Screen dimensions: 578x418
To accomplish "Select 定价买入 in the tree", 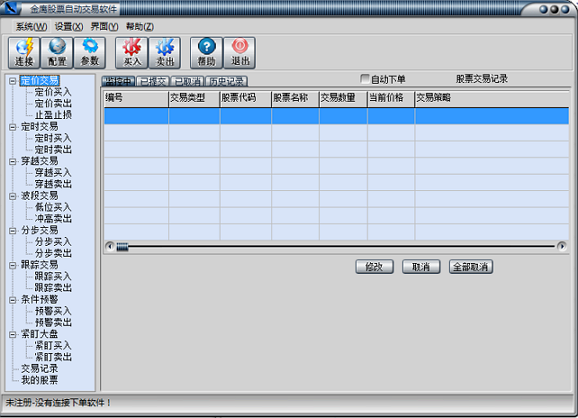I will [53, 92].
